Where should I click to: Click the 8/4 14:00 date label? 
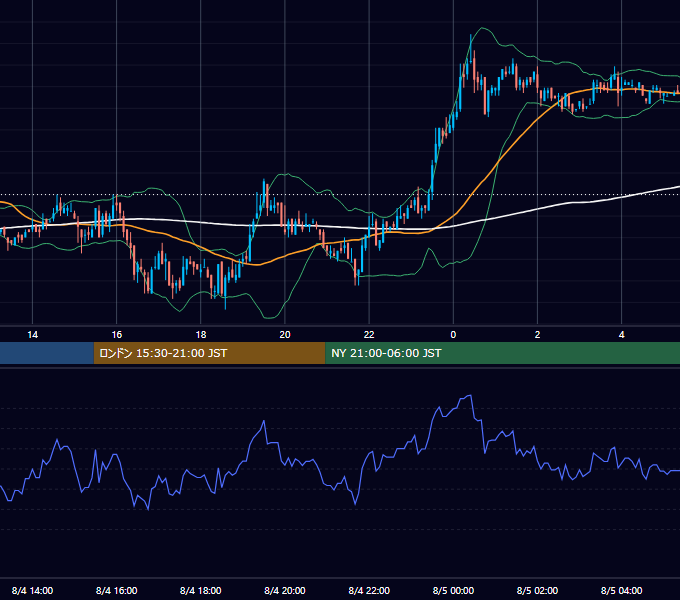click(33, 590)
